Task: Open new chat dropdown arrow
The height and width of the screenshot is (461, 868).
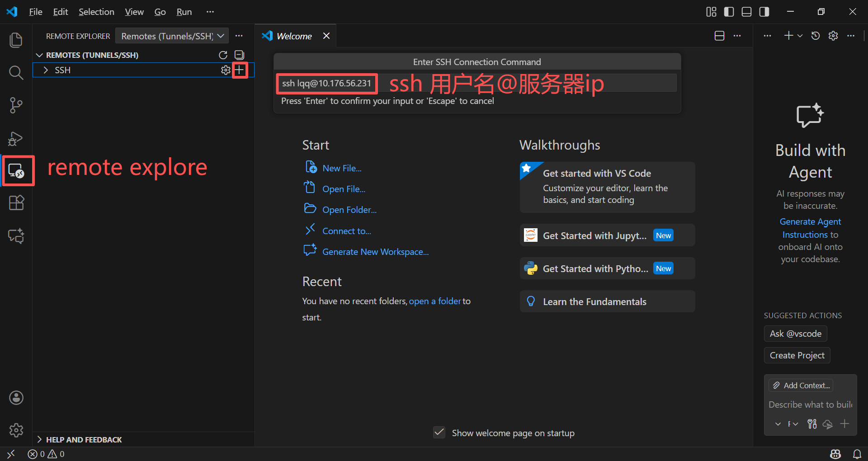Action: pyautogui.click(x=800, y=36)
